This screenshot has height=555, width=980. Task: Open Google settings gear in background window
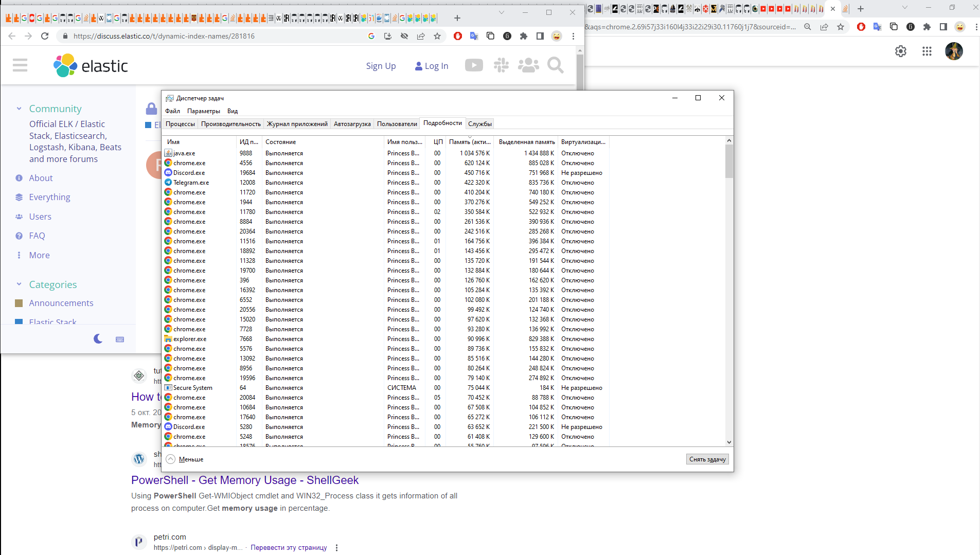click(901, 51)
